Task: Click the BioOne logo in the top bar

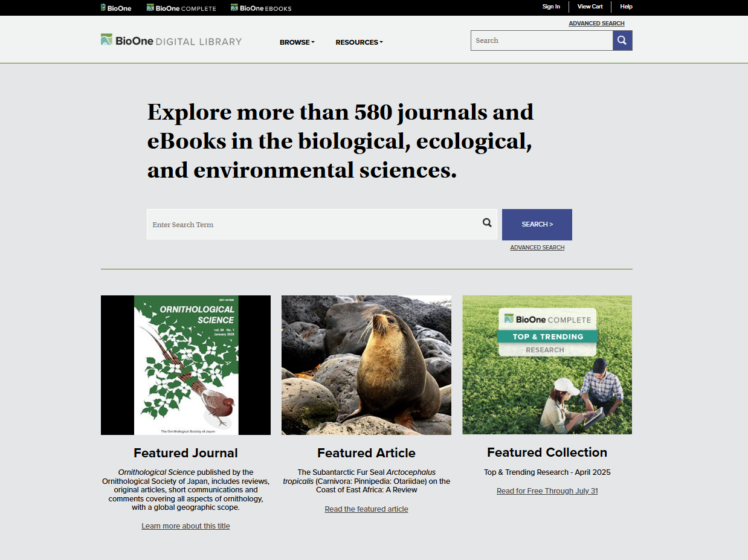Action: click(116, 8)
